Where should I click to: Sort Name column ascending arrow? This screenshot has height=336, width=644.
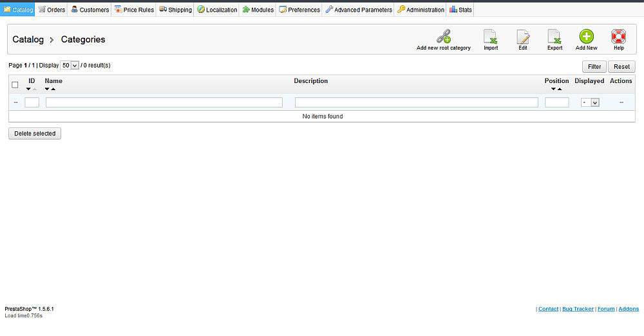(53, 89)
